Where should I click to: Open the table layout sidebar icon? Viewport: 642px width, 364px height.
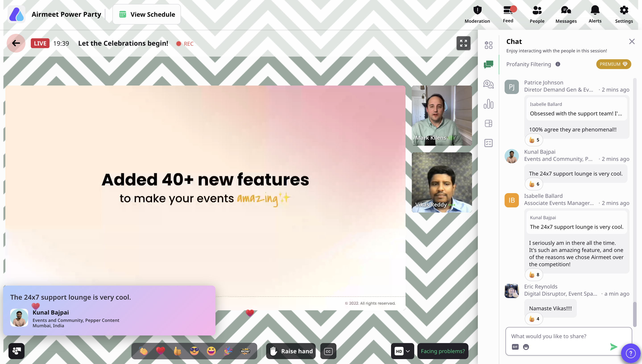(x=488, y=123)
